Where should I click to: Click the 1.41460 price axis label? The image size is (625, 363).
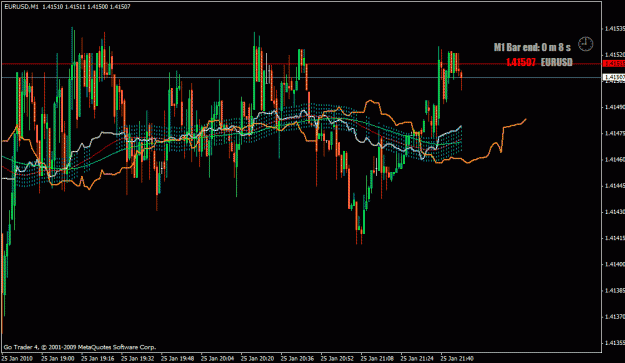click(x=615, y=159)
